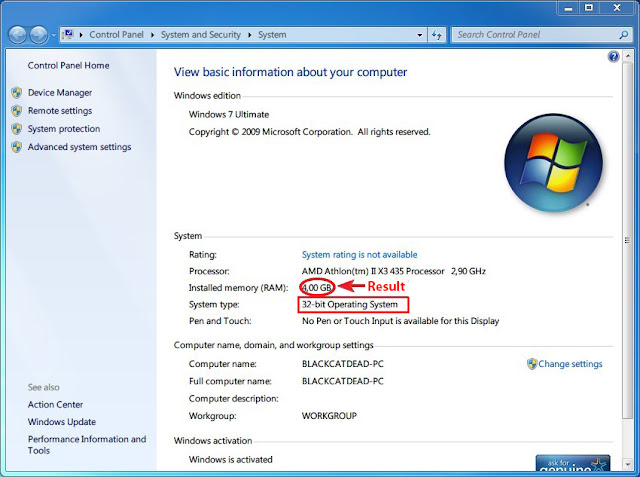640x477 pixels.
Task: Select the No Pen or Touch Input text
Action: coord(400,321)
